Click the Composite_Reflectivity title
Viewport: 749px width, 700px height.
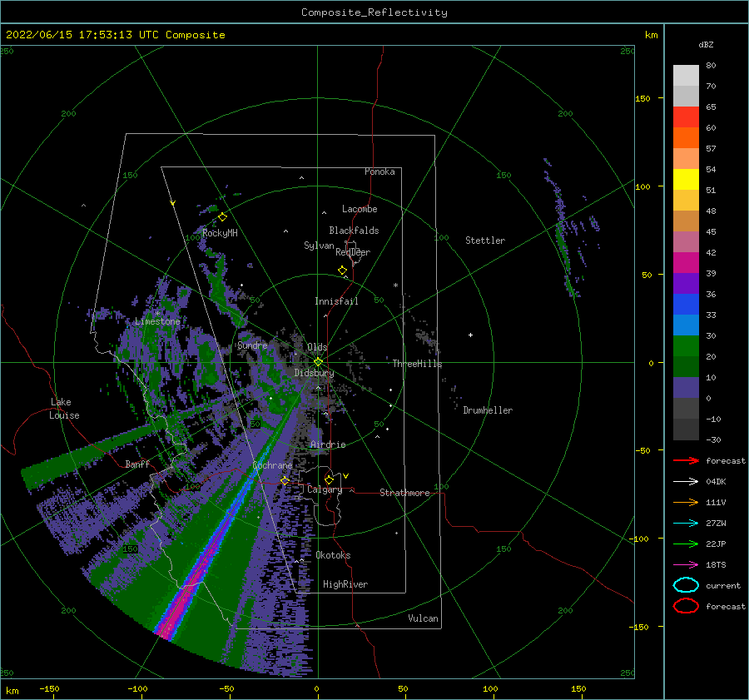374,12
